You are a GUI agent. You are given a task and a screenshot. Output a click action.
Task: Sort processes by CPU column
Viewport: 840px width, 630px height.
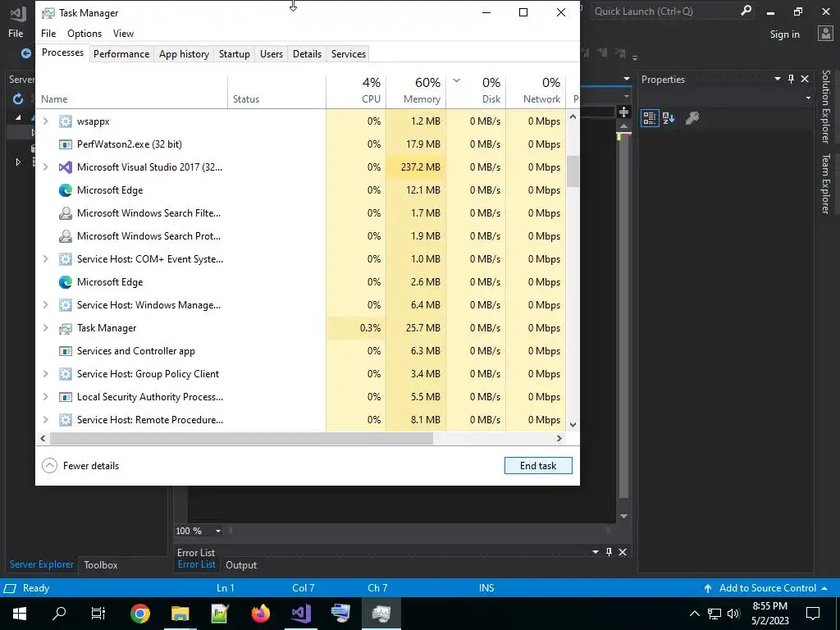(356, 90)
